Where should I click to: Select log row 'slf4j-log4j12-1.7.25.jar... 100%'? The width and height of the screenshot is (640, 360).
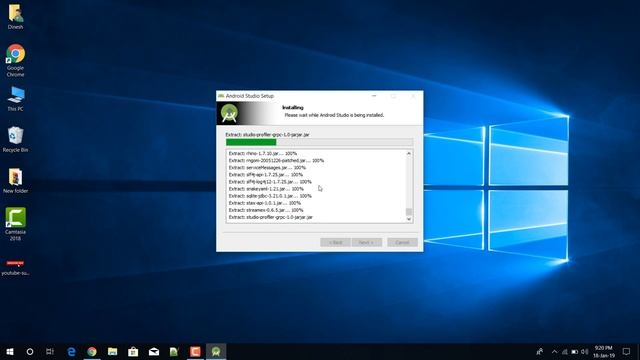(x=270, y=182)
